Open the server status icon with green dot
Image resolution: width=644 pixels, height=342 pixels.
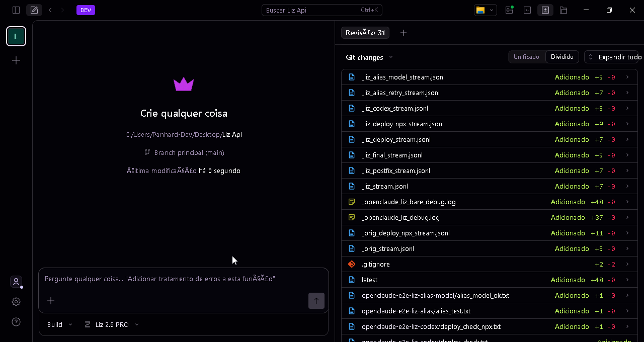coord(509,10)
